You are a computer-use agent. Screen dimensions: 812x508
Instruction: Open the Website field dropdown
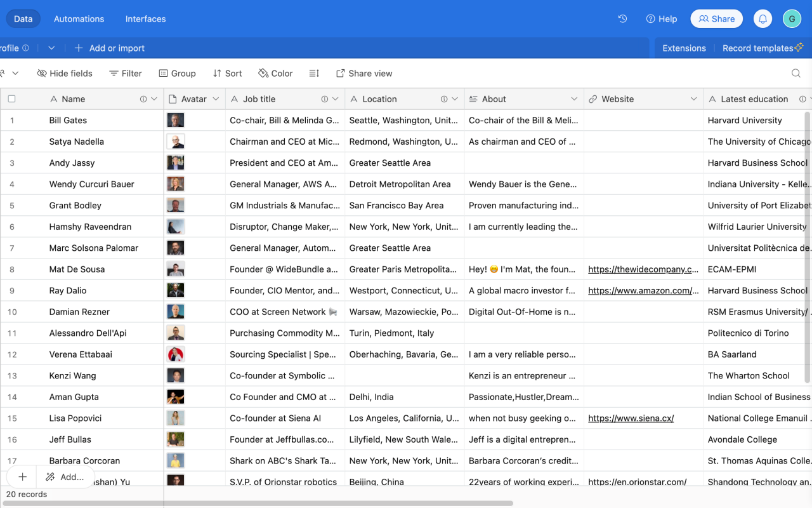[694, 98]
